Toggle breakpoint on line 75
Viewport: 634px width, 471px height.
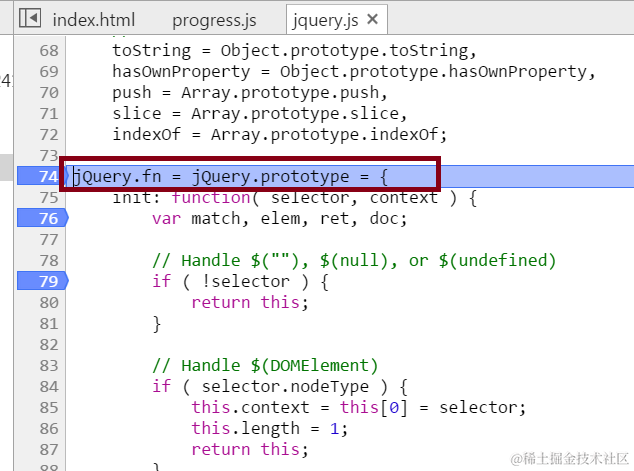point(49,198)
